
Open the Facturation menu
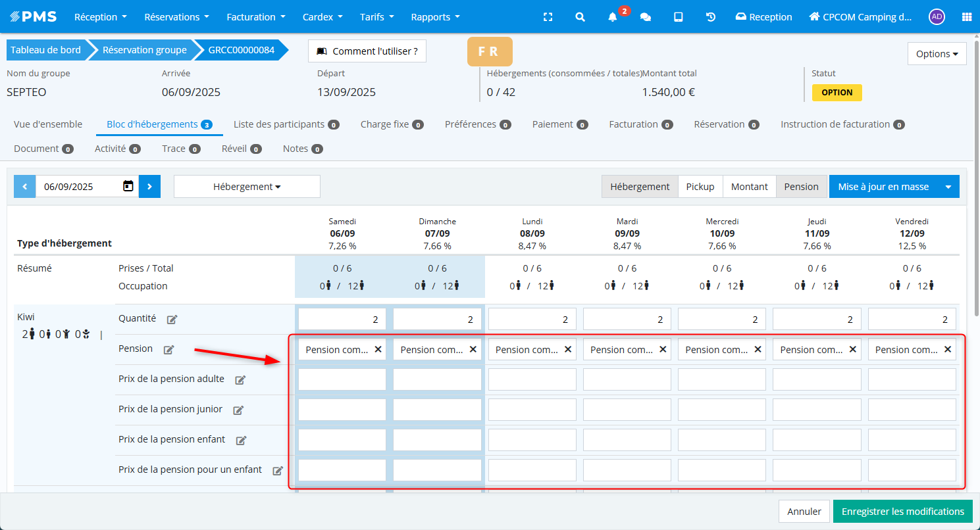click(256, 17)
